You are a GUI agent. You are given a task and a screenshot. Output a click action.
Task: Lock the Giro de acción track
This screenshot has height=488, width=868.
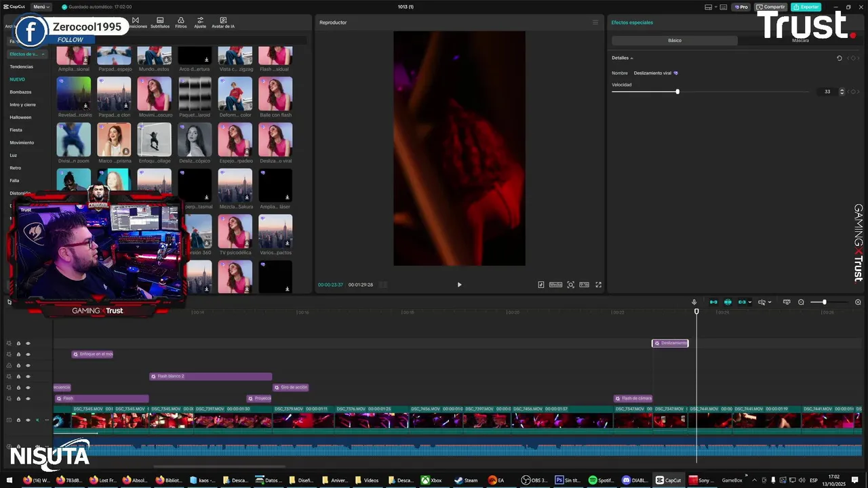(x=18, y=388)
